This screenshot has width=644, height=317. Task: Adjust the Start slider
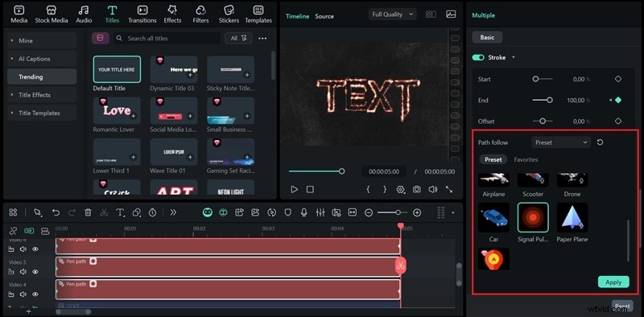[543, 79]
